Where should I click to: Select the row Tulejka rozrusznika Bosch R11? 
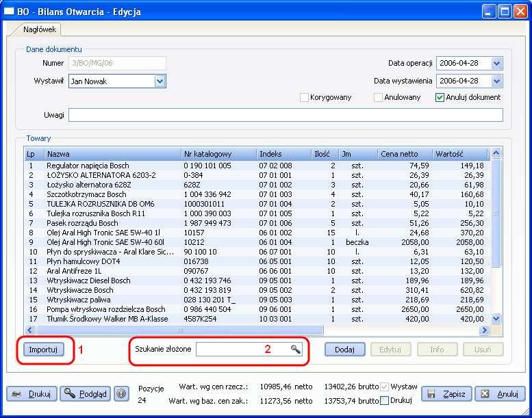pyautogui.click(x=257, y=213)
